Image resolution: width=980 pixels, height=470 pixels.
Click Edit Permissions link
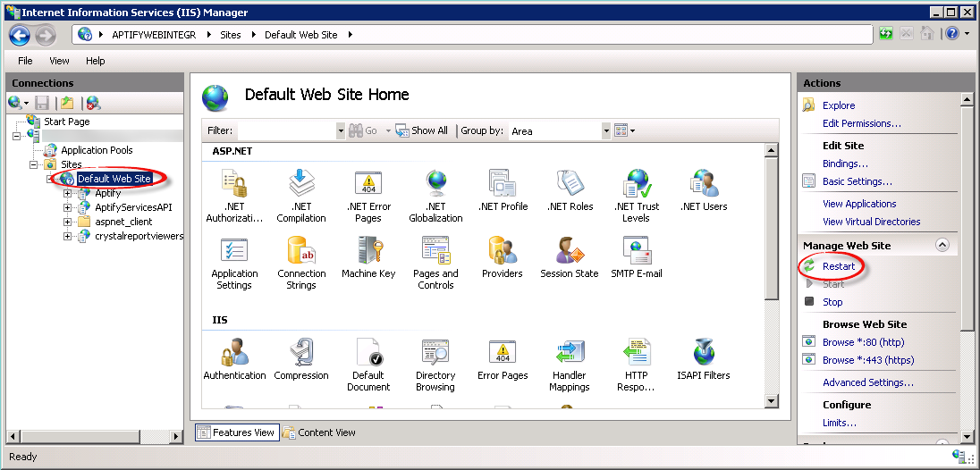862,123
